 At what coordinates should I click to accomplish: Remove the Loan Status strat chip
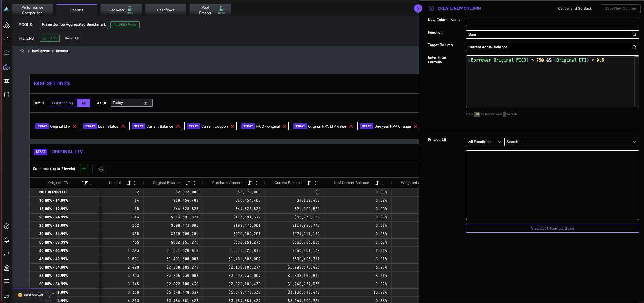[x=123, y=126]
